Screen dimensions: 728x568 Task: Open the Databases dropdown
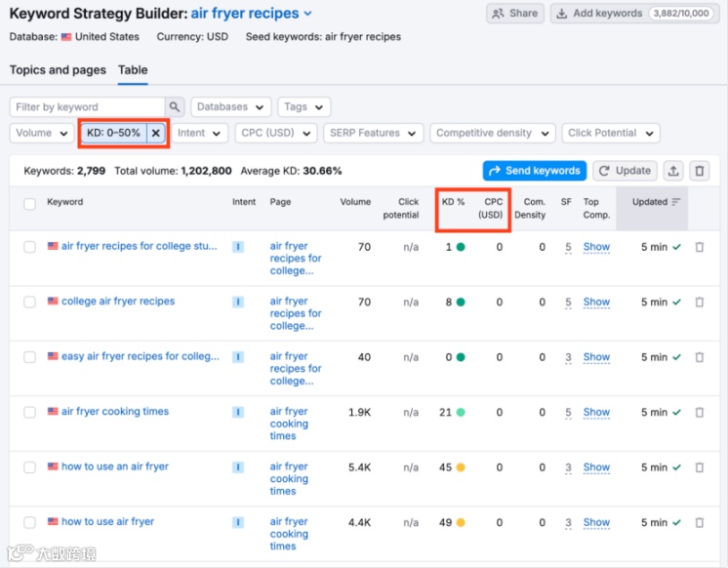[231, 107]
